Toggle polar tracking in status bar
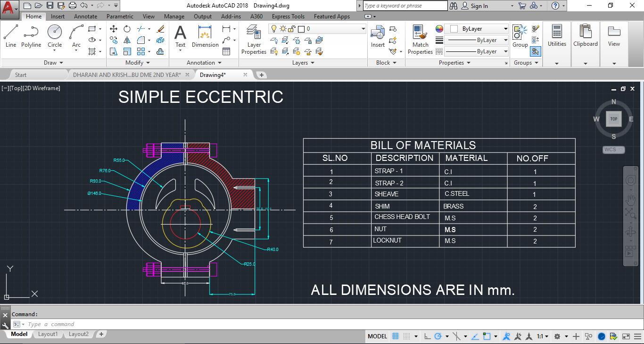Screen dimensions: 644x344 tap(438, 336)
